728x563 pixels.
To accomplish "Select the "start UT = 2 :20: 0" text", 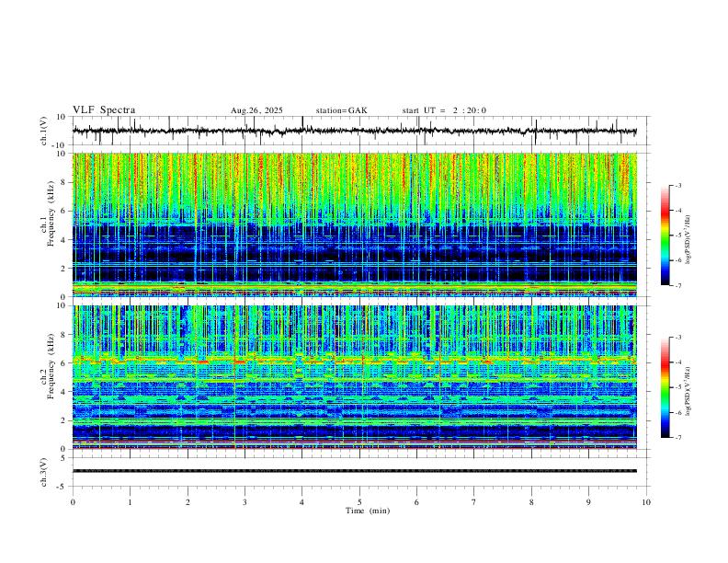I will [x=444, y=110].
